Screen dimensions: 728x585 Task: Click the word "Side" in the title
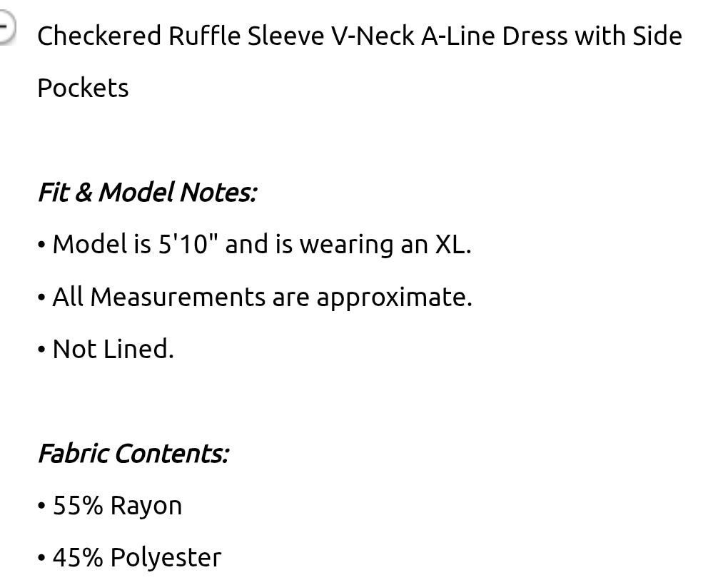tap(657, 36)
